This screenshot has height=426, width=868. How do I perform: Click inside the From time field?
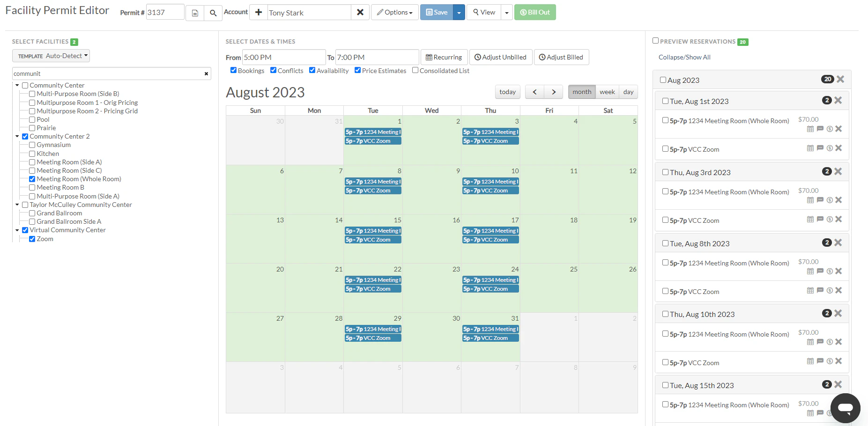click(x=283, y=57)
